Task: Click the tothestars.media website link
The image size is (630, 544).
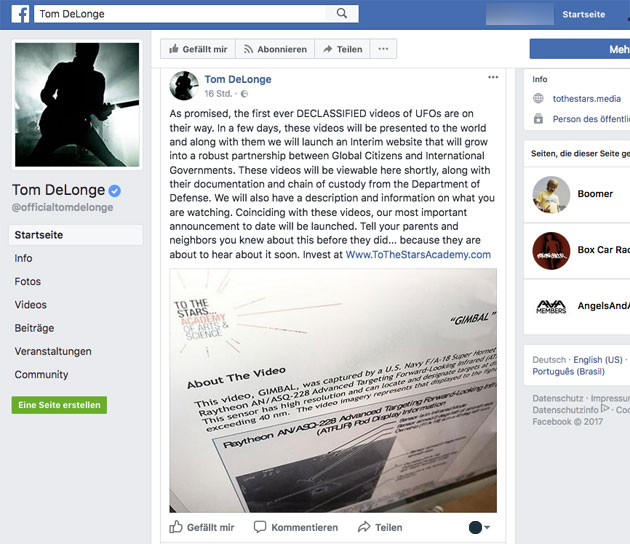Action: coord(587,98)
